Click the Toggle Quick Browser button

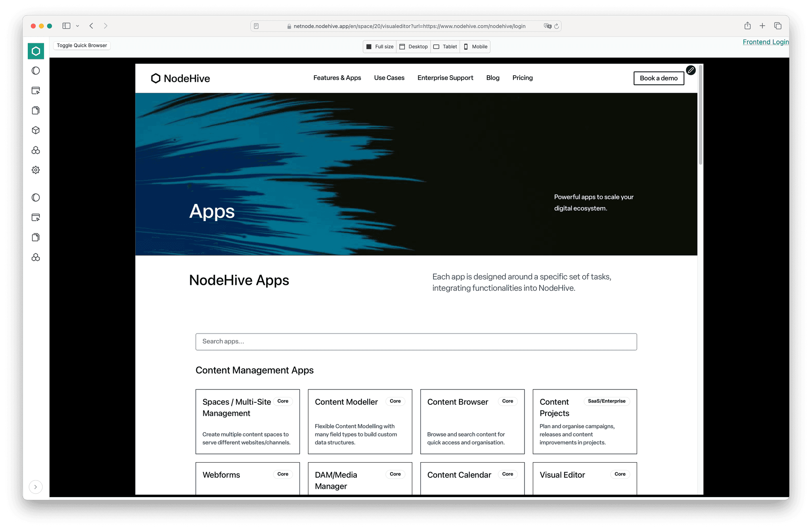(x=82, y=46)
